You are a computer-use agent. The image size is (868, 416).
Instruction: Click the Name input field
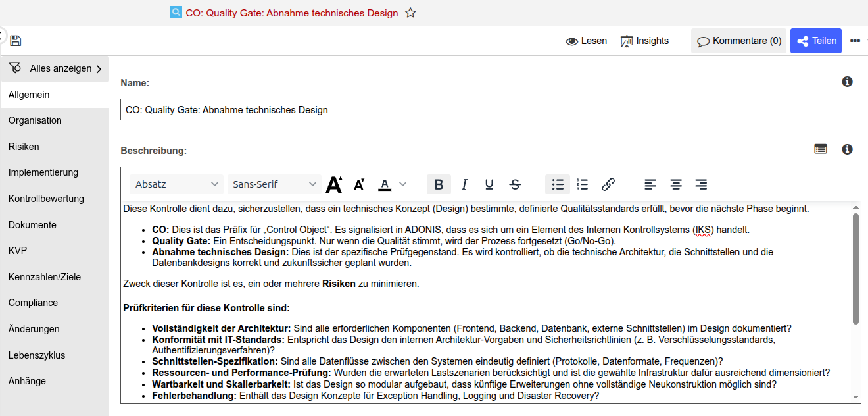tap(491, 110)
